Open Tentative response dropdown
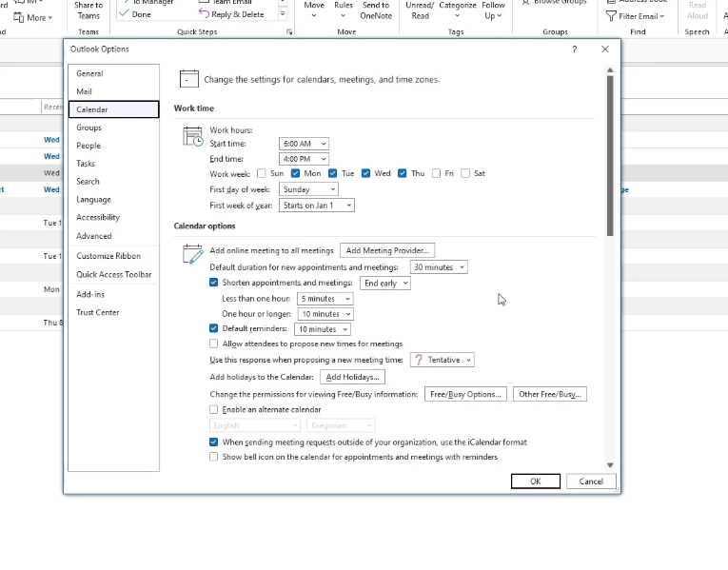728x570 pixels. tap(442, 361)
